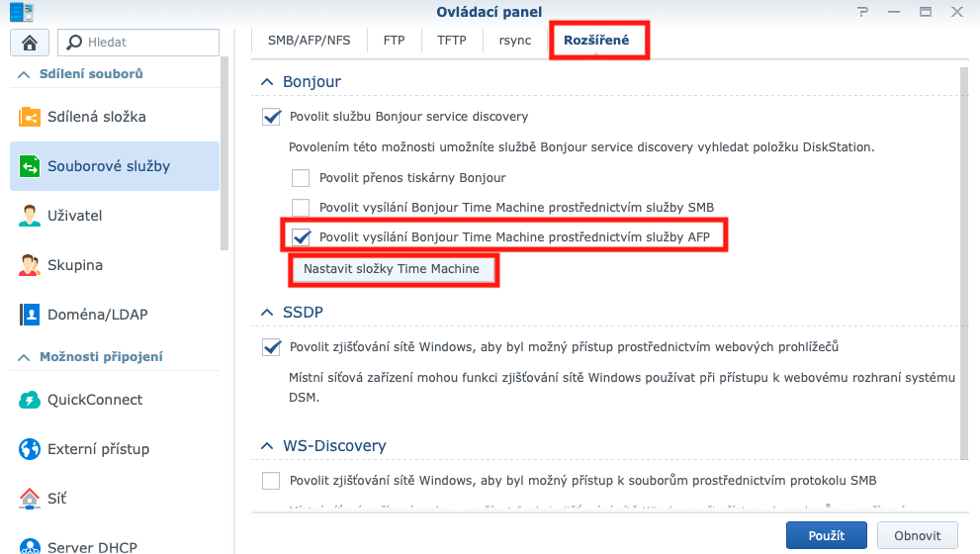Select the Uživatel user icon
This screenshot has width=980, height=554.
coord(30,216)
